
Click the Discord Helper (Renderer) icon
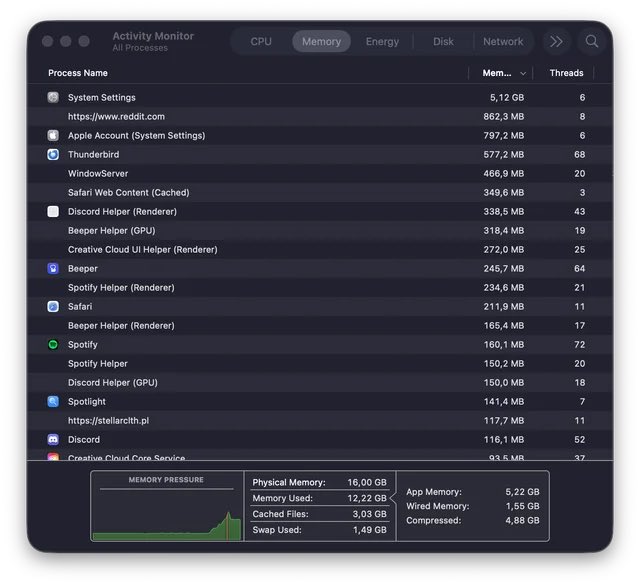53,211
